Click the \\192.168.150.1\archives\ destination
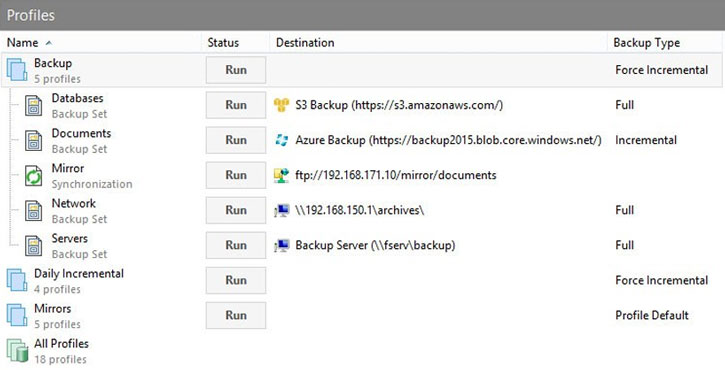Screen dimensions: 725x370 point(360,210)
